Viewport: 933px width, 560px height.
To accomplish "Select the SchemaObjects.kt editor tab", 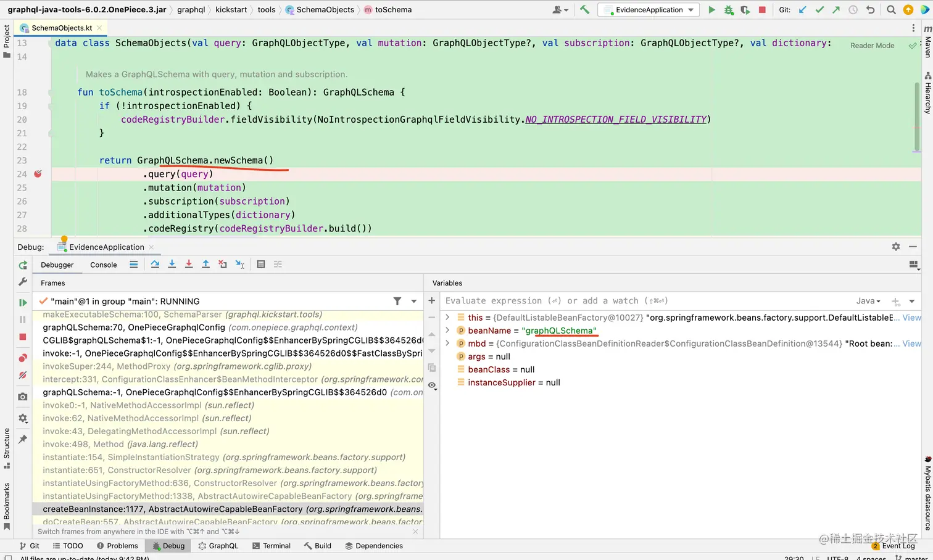I will [x=62, y=28].
